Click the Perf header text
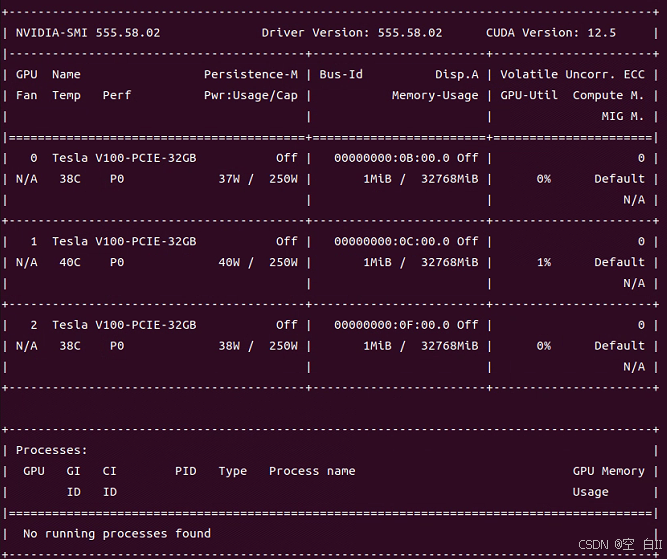Viewport: 667px width, 559px height. 117,95
